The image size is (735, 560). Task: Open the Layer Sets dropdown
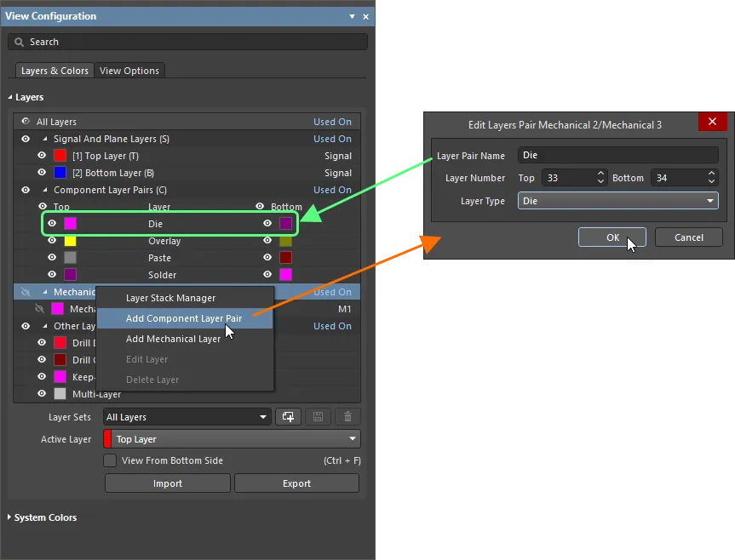coord(187,417)
